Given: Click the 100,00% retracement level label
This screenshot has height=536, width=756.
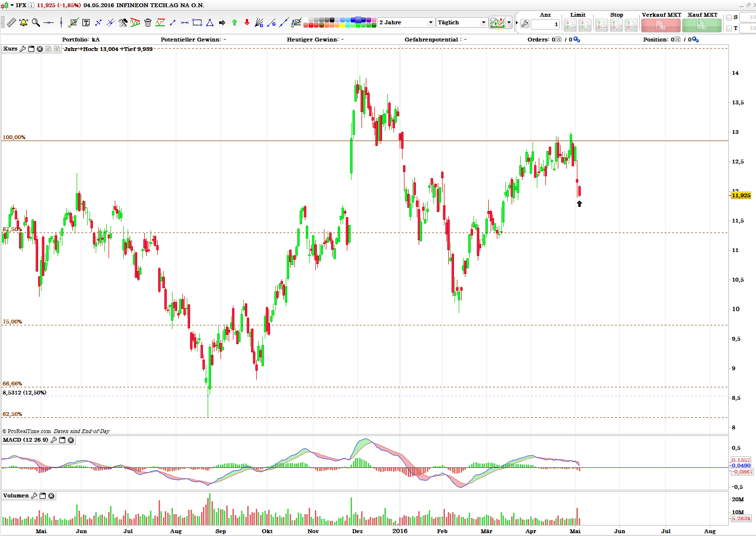Looking at the screenshot, I should [x=14, y=137].
